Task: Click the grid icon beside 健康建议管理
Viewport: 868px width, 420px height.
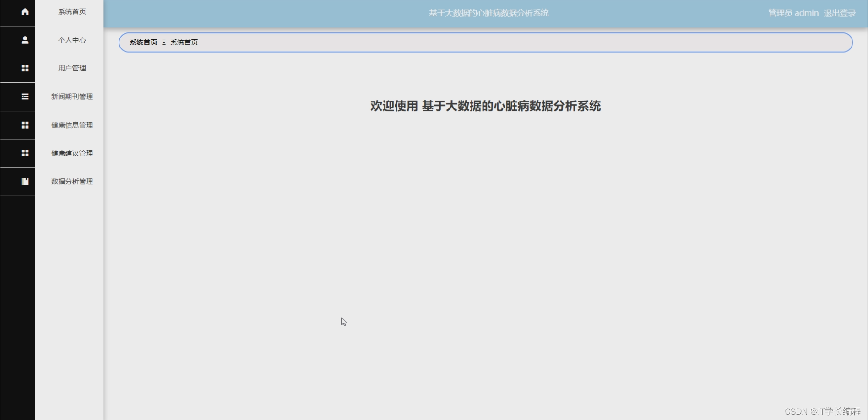Action: pyautogui.click(x=25, y=153)
